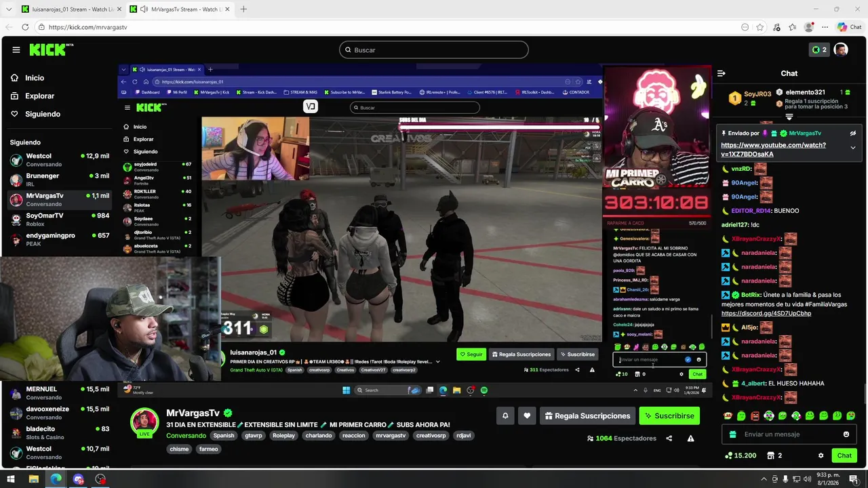
Task: Collapse the chat panel arrow icon
Action: (x=721, y=73)
